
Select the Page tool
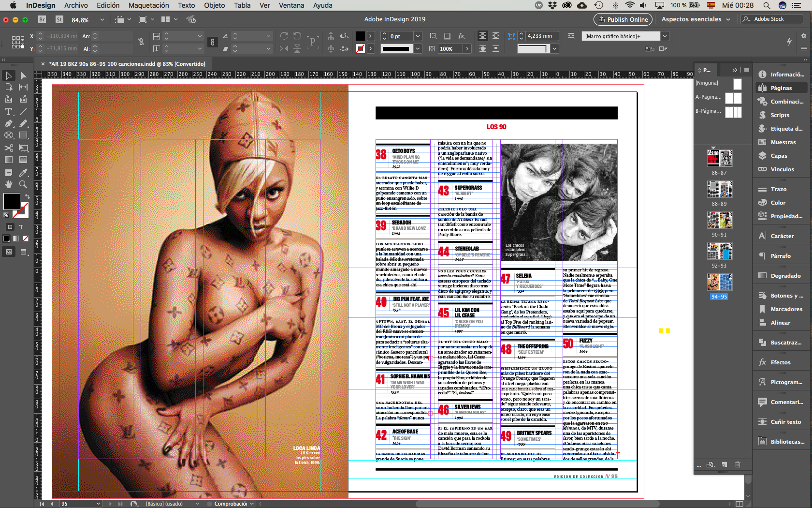[9, 87]
